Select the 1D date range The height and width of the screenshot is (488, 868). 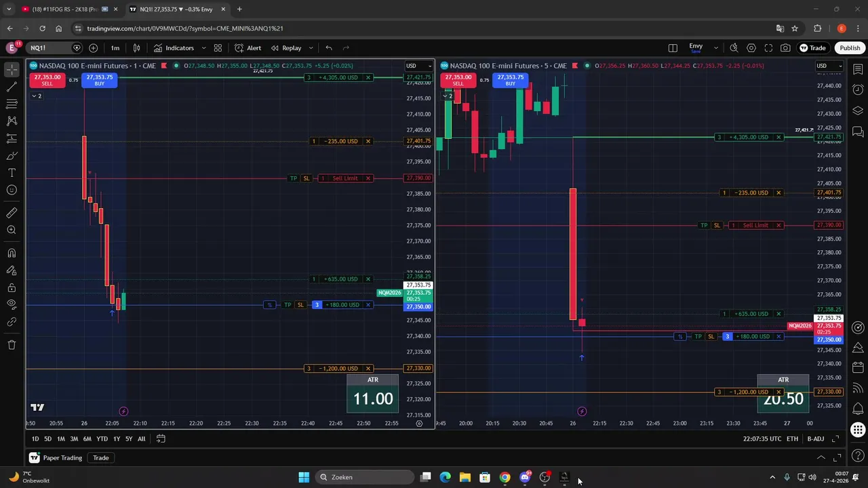35,439
